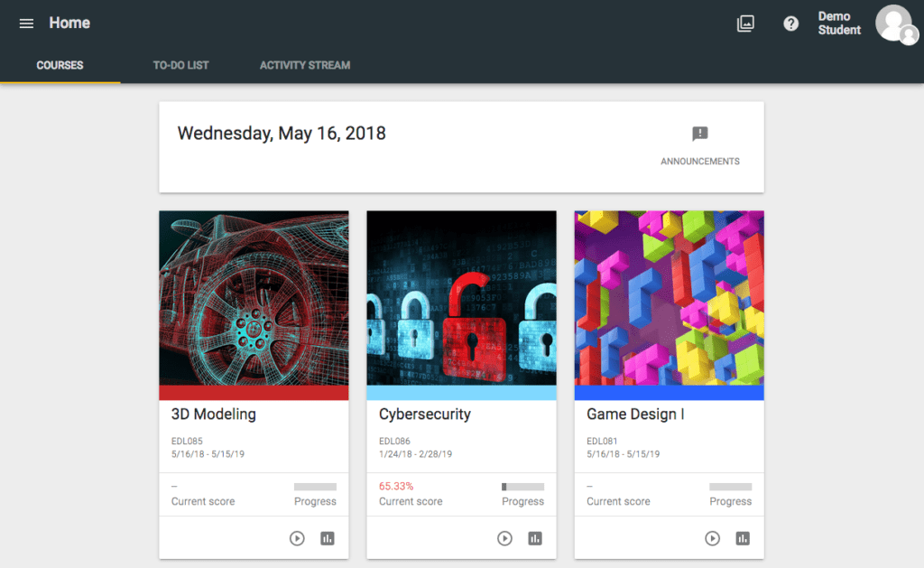
Task: Select the Courses tab
Action: click(60, 65)
